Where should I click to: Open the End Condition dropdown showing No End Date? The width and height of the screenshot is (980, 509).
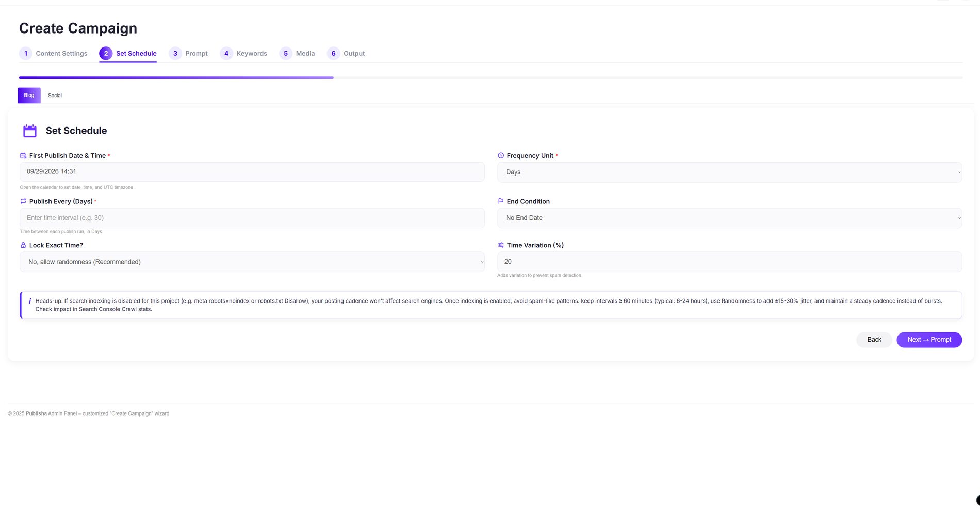point(729,218)
